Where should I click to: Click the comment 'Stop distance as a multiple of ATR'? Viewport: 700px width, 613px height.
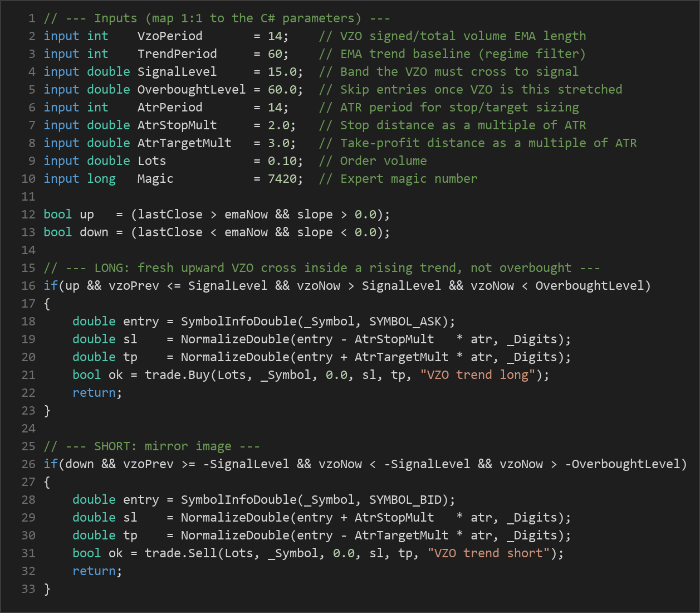pyautogui.click(x=463, y=125)
